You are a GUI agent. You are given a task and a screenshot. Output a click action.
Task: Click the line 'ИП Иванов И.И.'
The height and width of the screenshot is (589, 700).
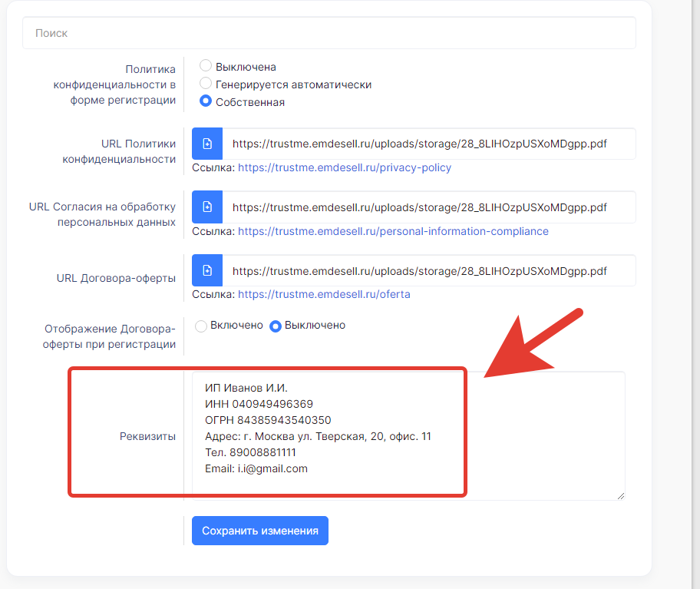(246, 388)
